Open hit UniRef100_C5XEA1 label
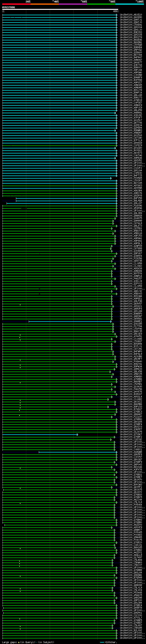 (x=131, y=25)
